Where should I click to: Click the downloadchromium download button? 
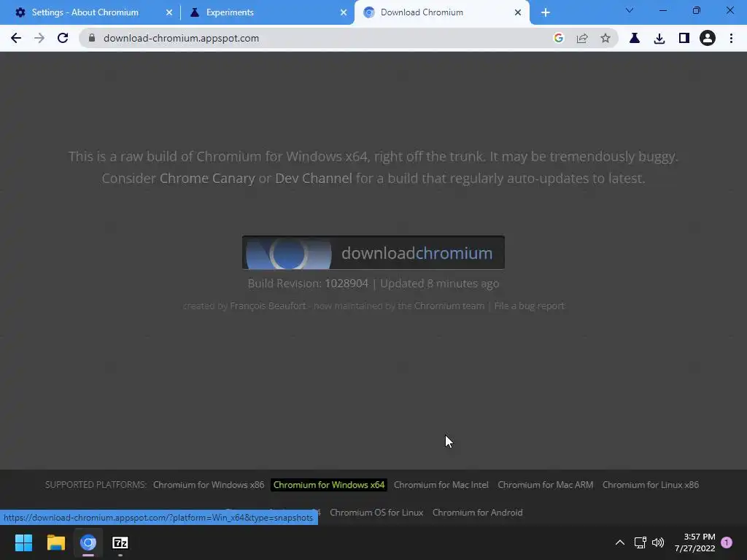coord(373,252)
